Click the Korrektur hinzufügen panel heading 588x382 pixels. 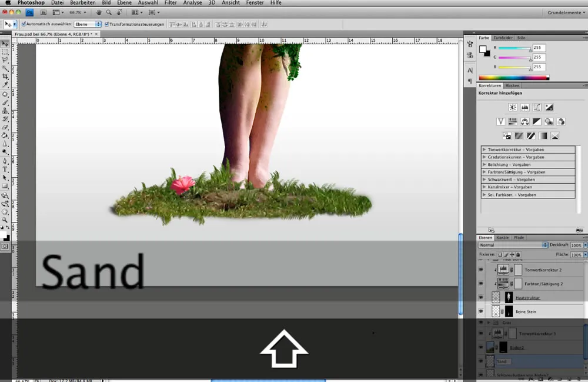tap(500, 93)
